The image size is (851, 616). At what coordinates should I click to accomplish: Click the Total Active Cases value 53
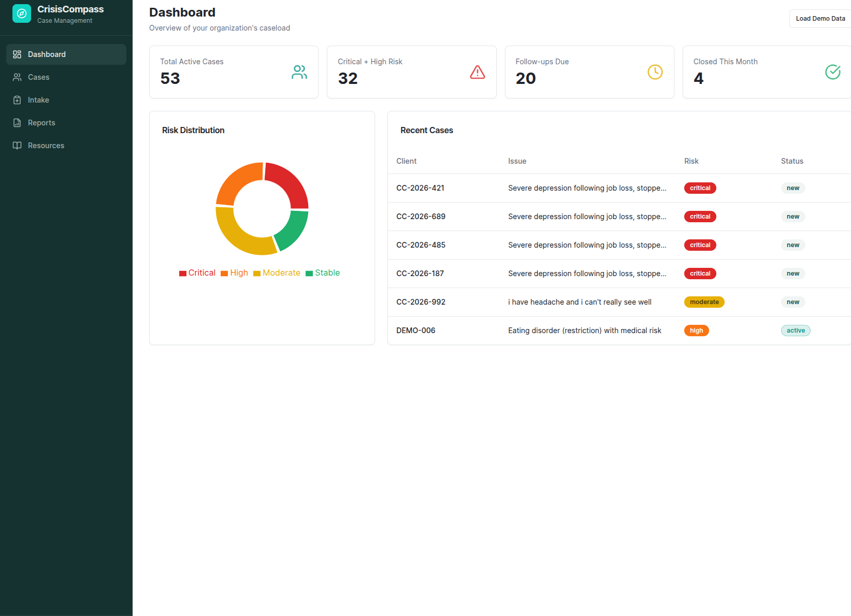[x=170, y=78]
